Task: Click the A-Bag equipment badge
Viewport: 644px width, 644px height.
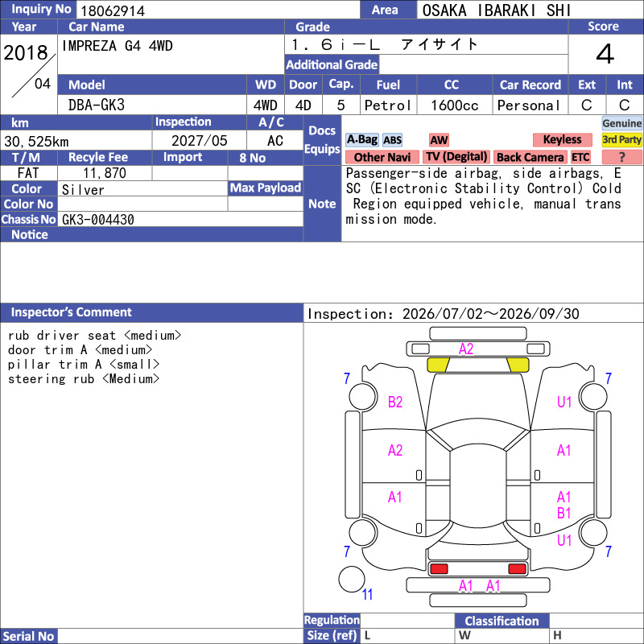Action: click(x=361, y=139)
